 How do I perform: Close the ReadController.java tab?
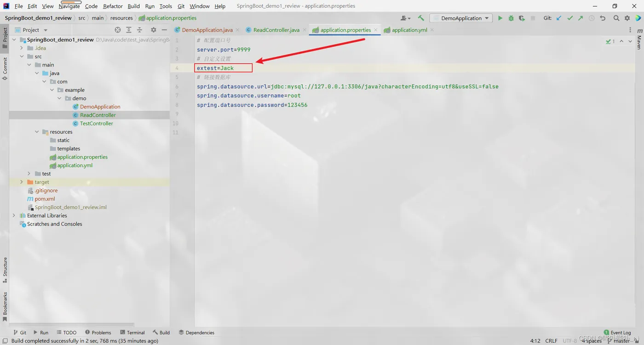point(304,30)
